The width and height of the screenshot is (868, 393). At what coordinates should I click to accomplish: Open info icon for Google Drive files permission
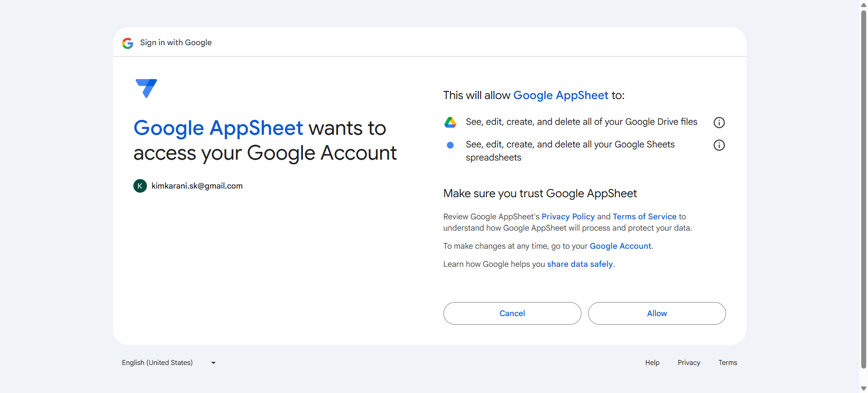[x=719, y=123]
